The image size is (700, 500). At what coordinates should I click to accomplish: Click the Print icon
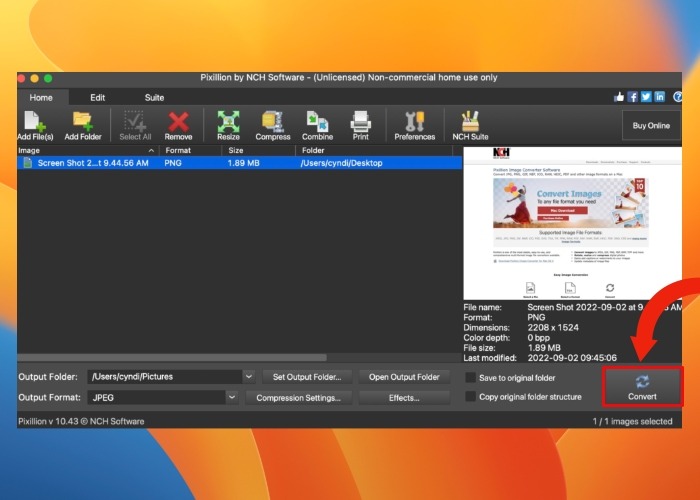[x=360, y=125]
